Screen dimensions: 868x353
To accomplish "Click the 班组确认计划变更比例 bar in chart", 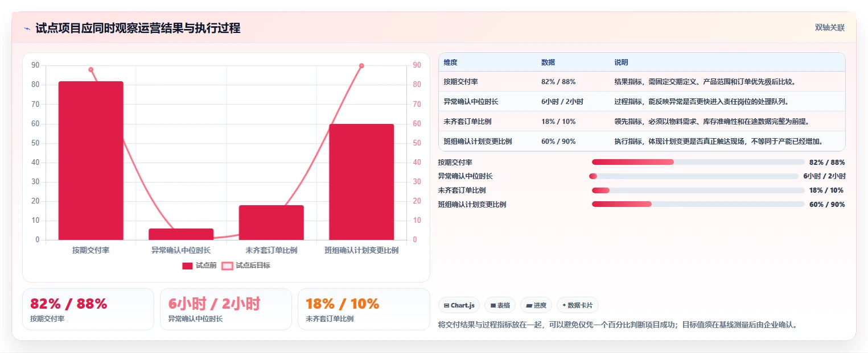I will (361, 182).
